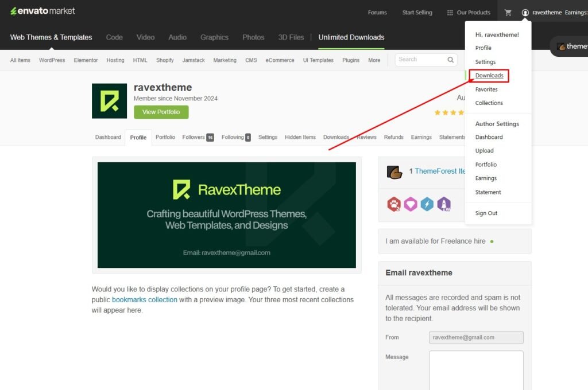Click the Start Selling link
Screen dimensions: 588x390
click(x=417, y=13)
